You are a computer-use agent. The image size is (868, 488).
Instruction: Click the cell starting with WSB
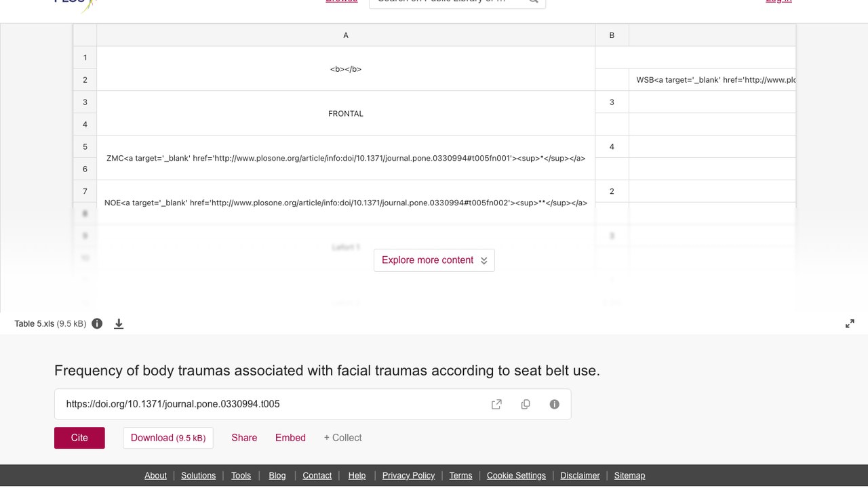coord(712,80)
